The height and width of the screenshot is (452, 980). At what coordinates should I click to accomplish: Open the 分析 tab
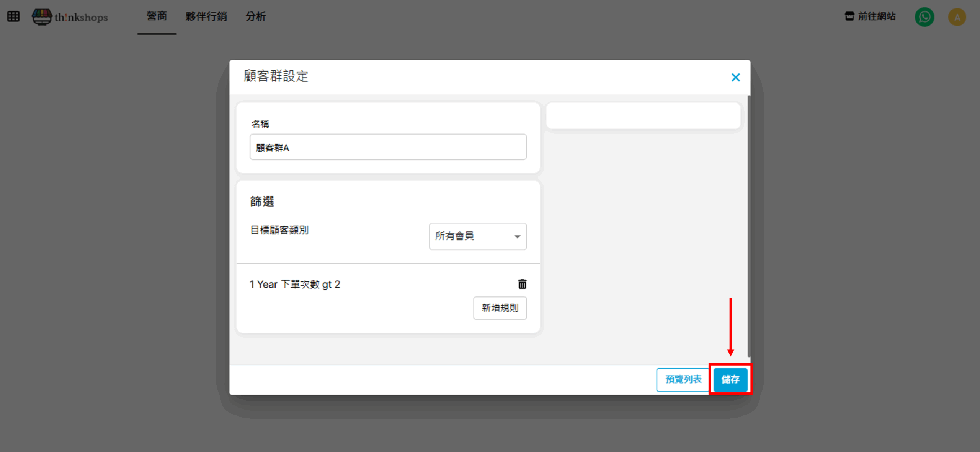[x=255, y=16]
